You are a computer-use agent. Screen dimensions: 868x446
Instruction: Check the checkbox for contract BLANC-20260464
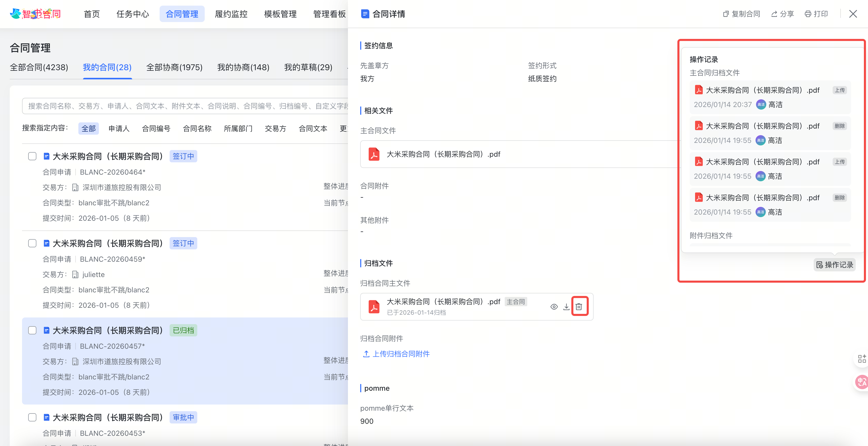(32, 156)
